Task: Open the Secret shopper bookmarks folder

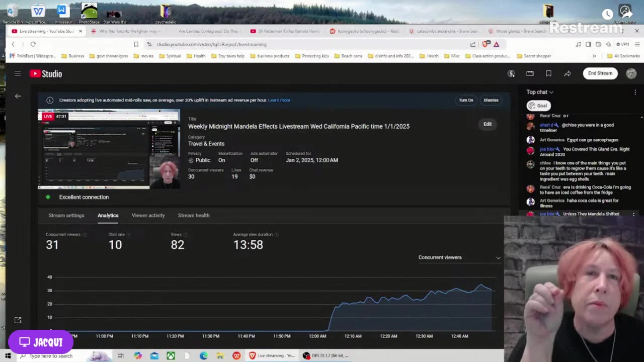Action: pyautogui.click(x=533, y=56)
